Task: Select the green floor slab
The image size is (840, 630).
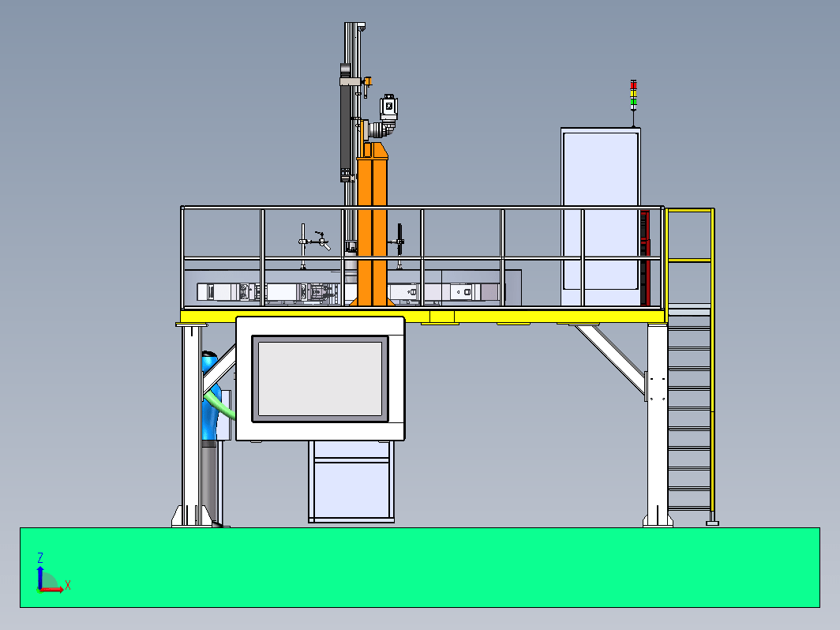Action: pyautogui.click(x=420, y=568)
